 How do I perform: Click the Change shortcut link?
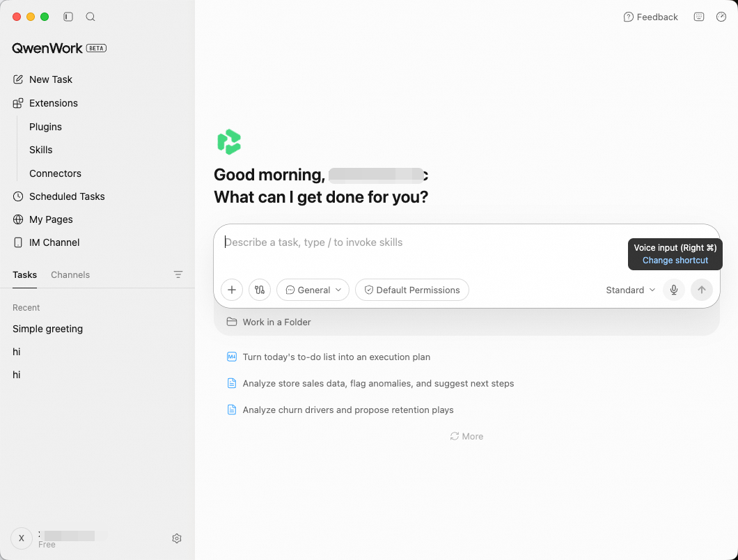click(675, 260)
